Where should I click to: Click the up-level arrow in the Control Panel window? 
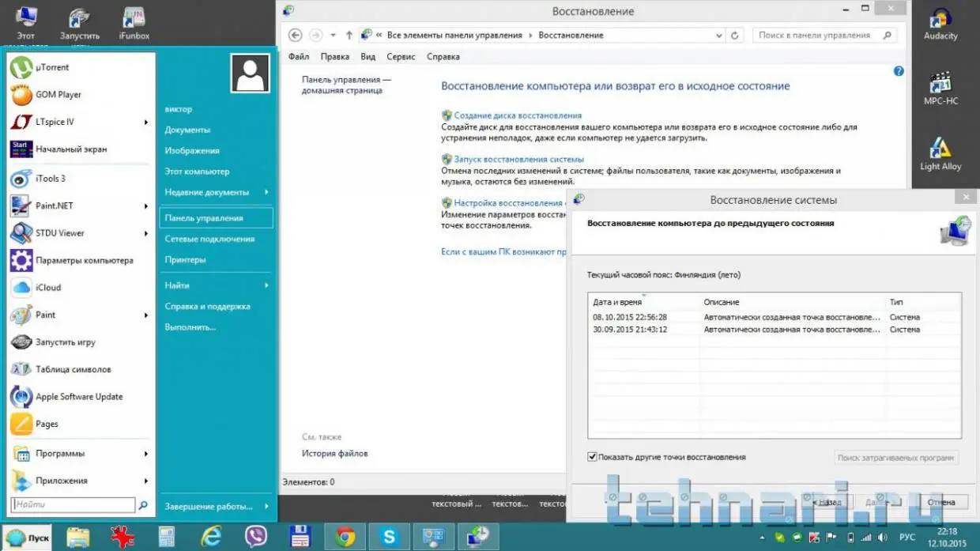(x=349, y=35)
